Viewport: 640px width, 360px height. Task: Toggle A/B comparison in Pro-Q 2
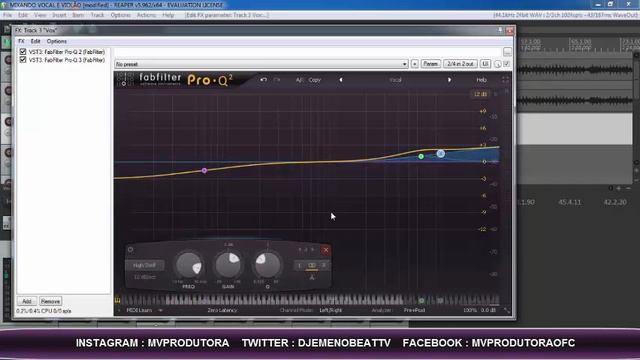299,80
